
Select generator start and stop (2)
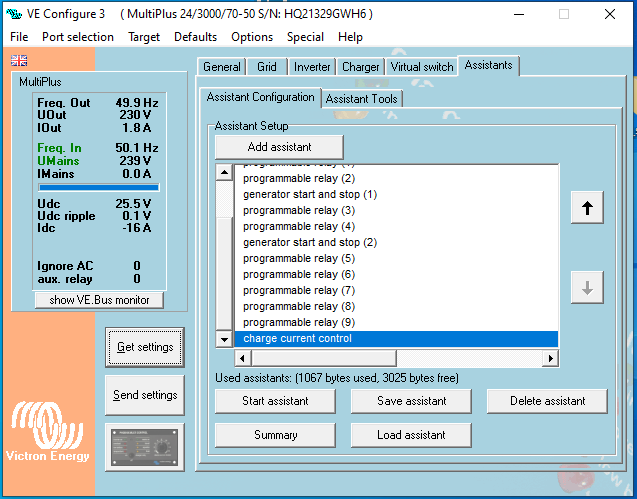point(310,242)
